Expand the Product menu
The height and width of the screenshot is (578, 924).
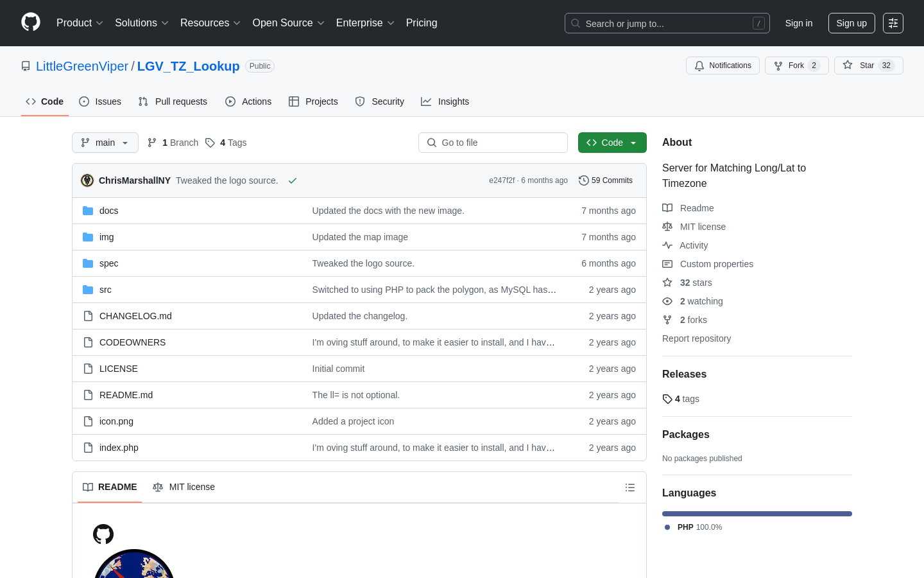[x=80, y=23]
